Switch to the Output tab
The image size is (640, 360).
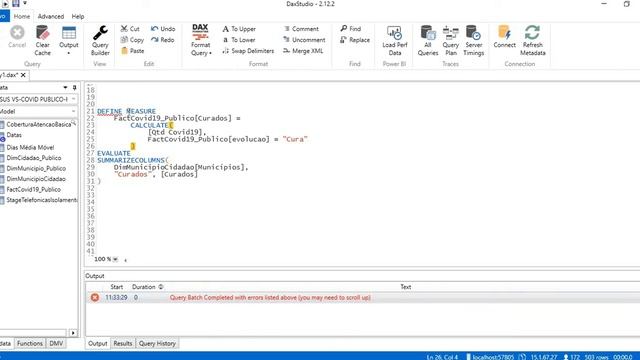click(x=98, y=344)
